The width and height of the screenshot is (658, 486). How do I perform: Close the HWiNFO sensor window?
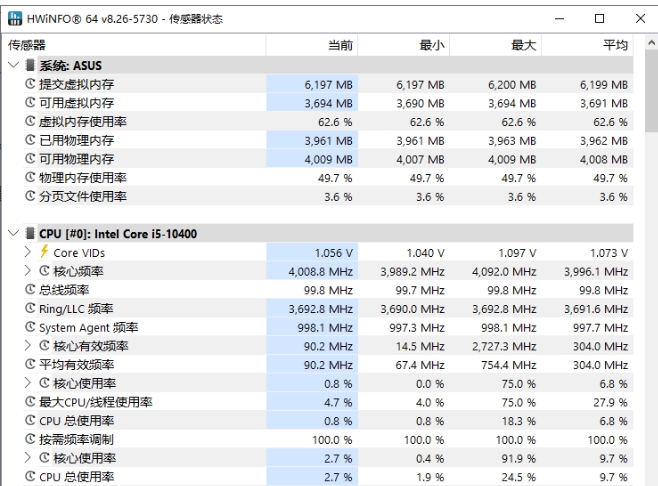click(640, 18)
